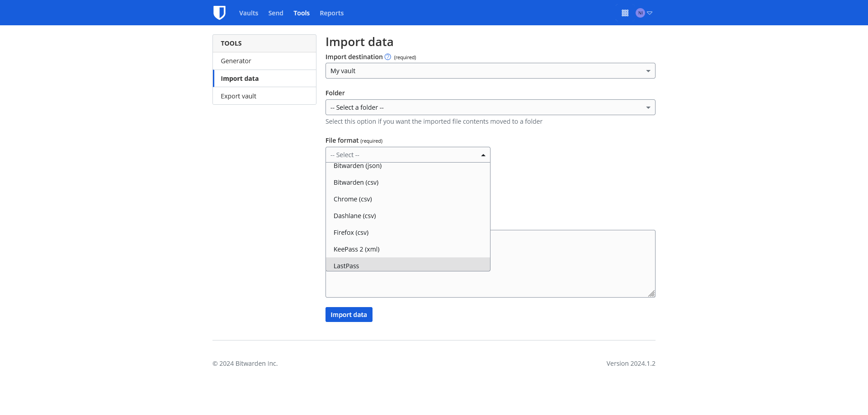Click the Bitwarden shield logo
Screen dimensions: 868x415
[219, 13]
